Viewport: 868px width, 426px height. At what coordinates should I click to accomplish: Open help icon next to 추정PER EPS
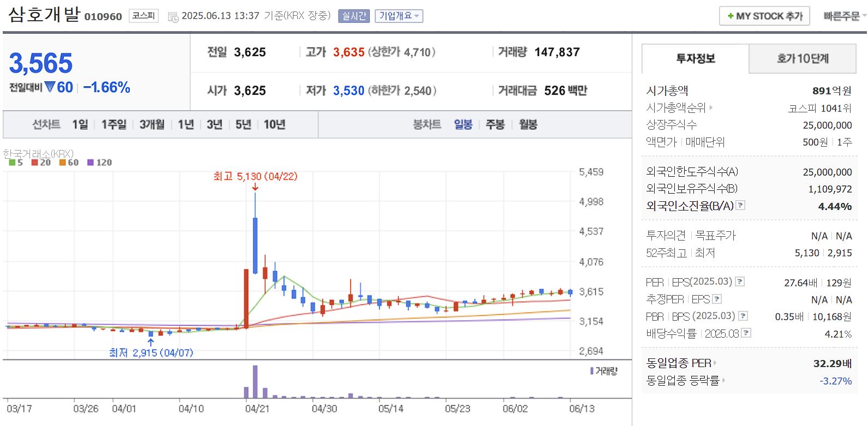pos(717,299)
